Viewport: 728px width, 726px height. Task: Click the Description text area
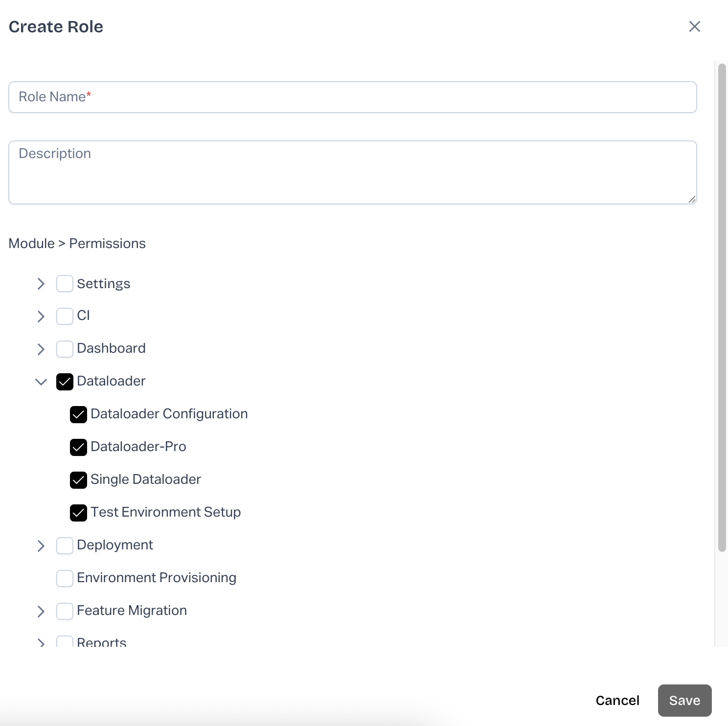pos(352,172)
